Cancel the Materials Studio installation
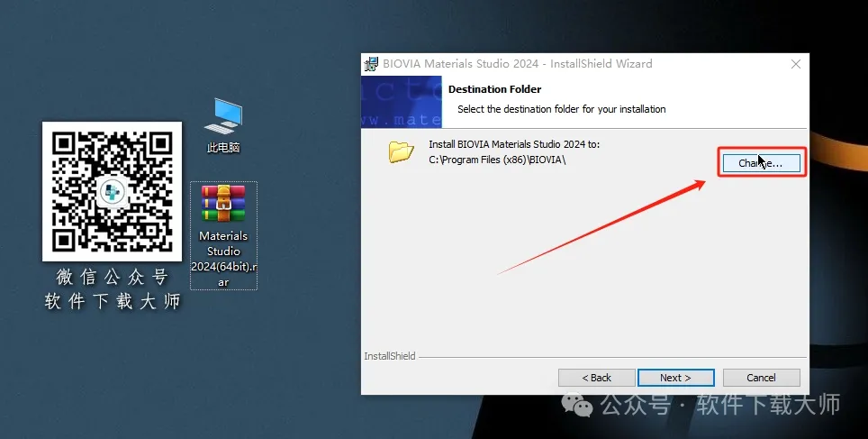Viewport: 868px width, 439px height. tap(761, 378)
